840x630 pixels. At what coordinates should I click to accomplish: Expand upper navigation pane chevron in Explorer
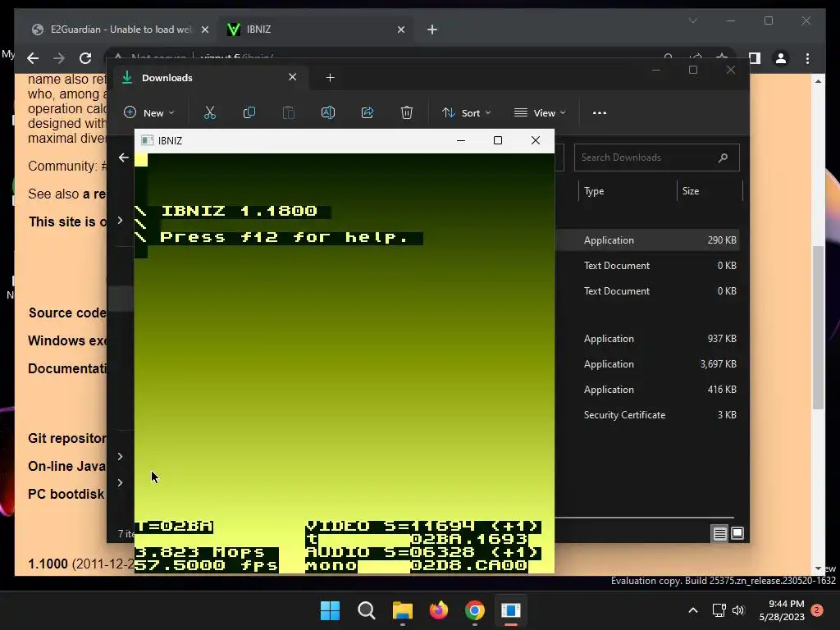(120, 221)
